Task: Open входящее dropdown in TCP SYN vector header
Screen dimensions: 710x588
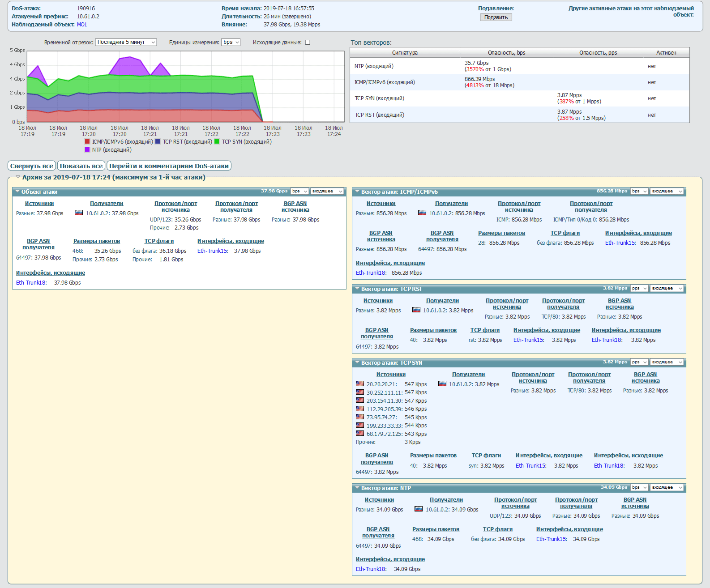Action: tap(667, 362)
